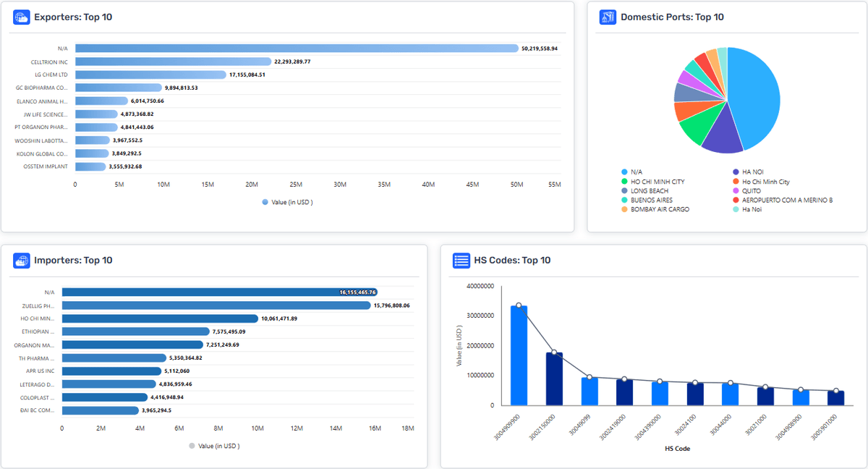
Task: Click the ZUELLIG PH importer bar
Action: pyautogui.click(x=216, y=305)
